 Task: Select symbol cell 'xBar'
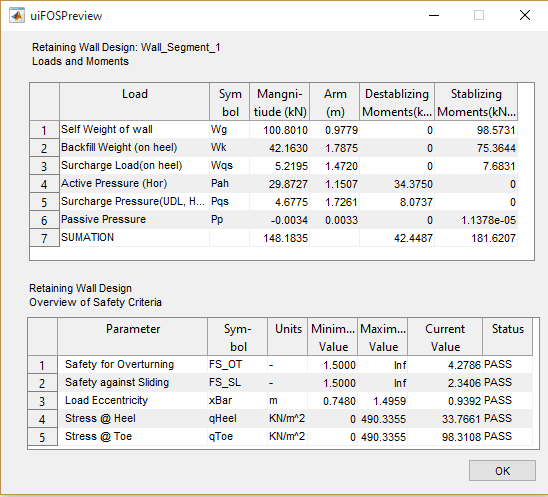pos(238,401)
